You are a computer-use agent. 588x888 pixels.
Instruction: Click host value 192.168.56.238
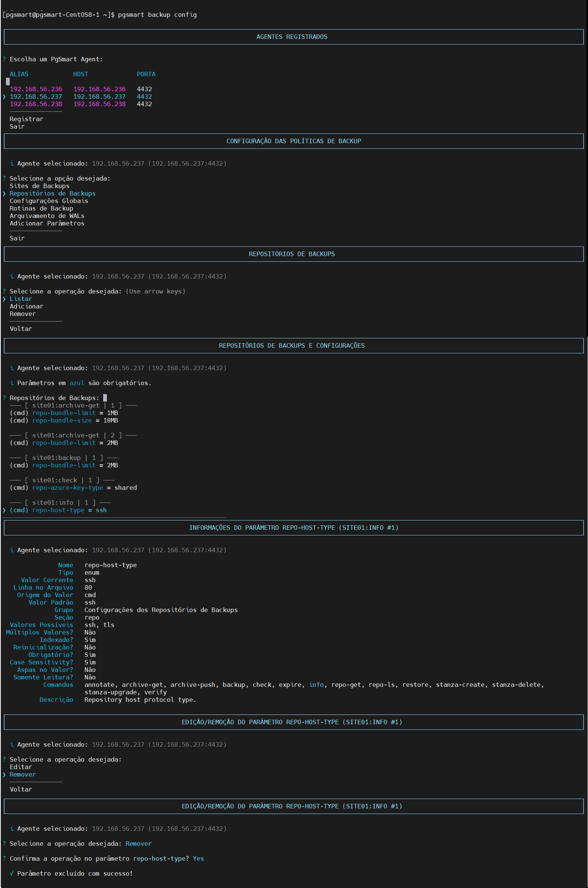click(99, 104)
